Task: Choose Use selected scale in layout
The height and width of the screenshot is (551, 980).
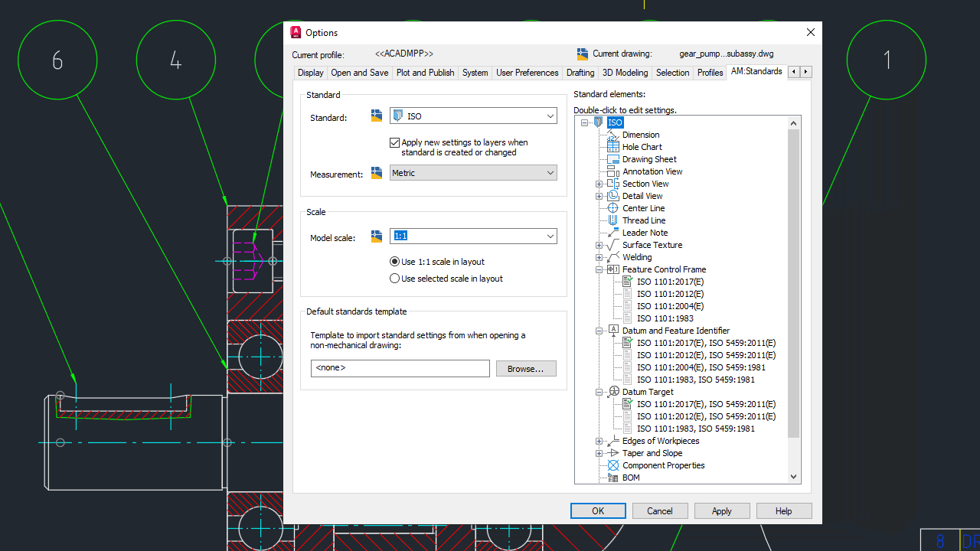Action: pyautogui.click(x=393, y=278)
